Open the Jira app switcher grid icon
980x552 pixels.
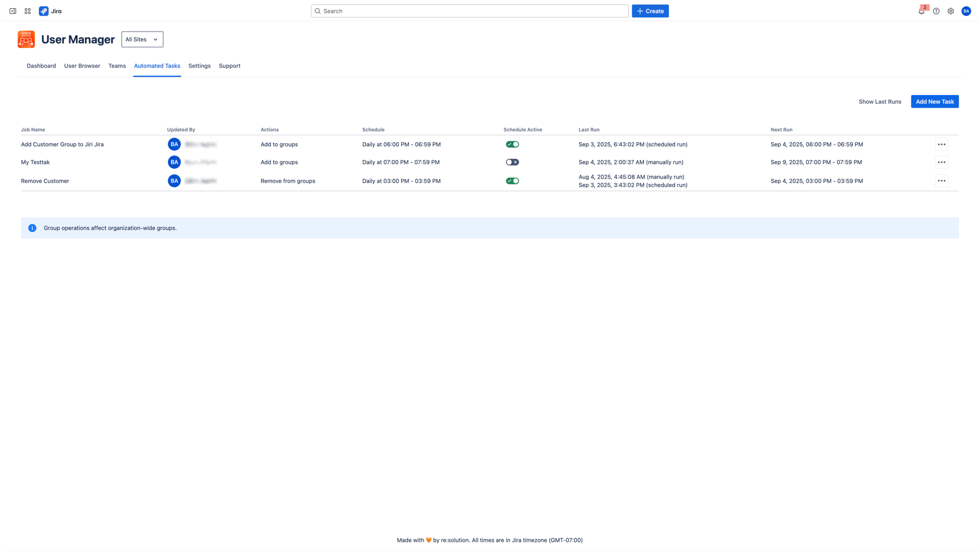(28, 11)
